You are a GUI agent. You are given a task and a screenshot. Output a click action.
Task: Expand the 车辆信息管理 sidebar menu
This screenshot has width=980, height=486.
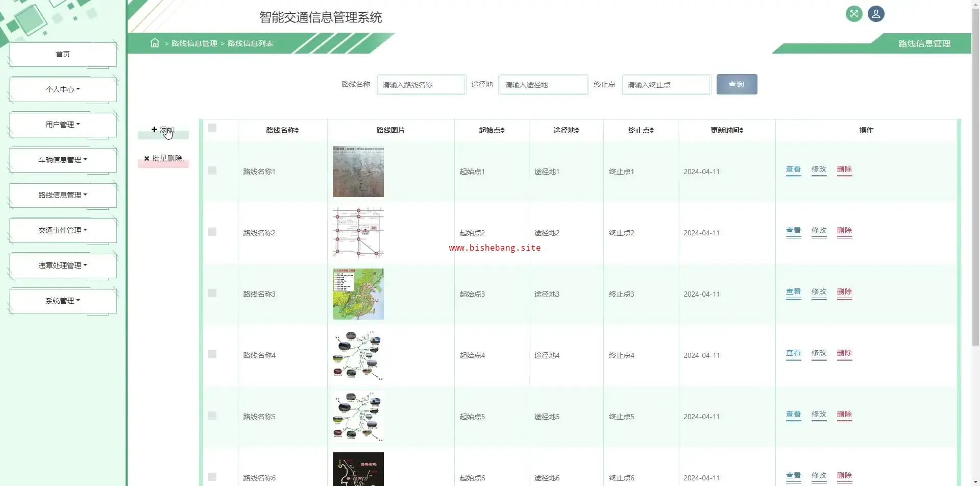63,160
